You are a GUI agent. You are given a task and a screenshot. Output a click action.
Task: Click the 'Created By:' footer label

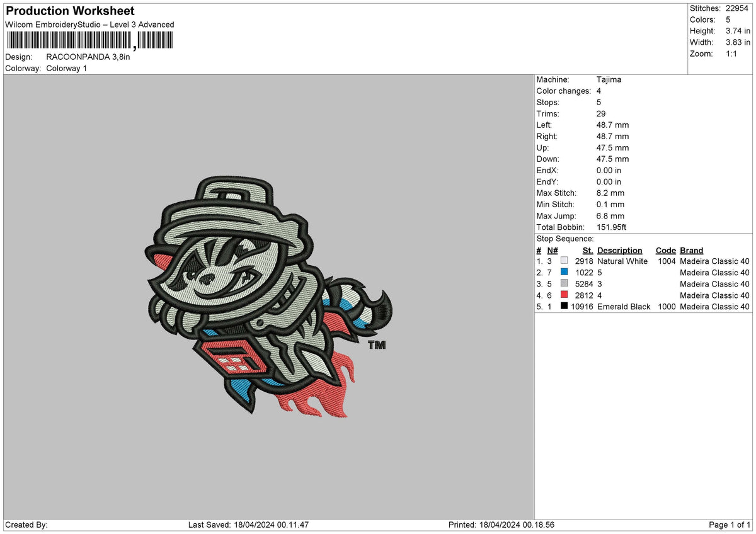coord(26,525)
